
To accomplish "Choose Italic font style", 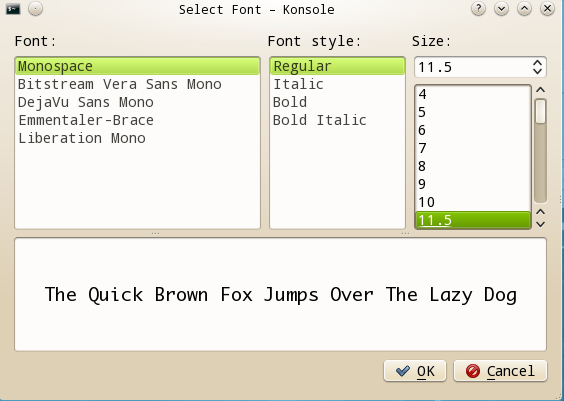I will pyautogui.click(x=337, y=84).
